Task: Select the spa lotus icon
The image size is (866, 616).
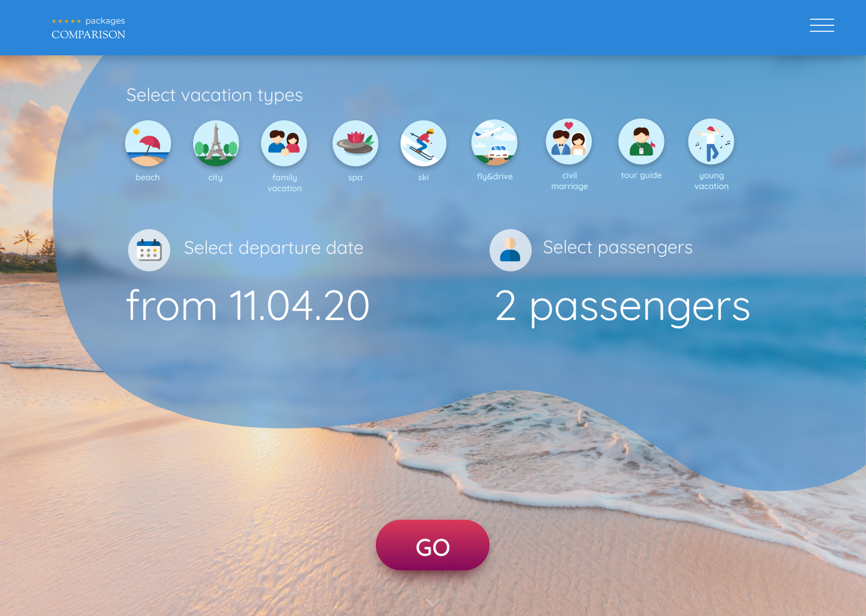Action: [x=355, y=143]
